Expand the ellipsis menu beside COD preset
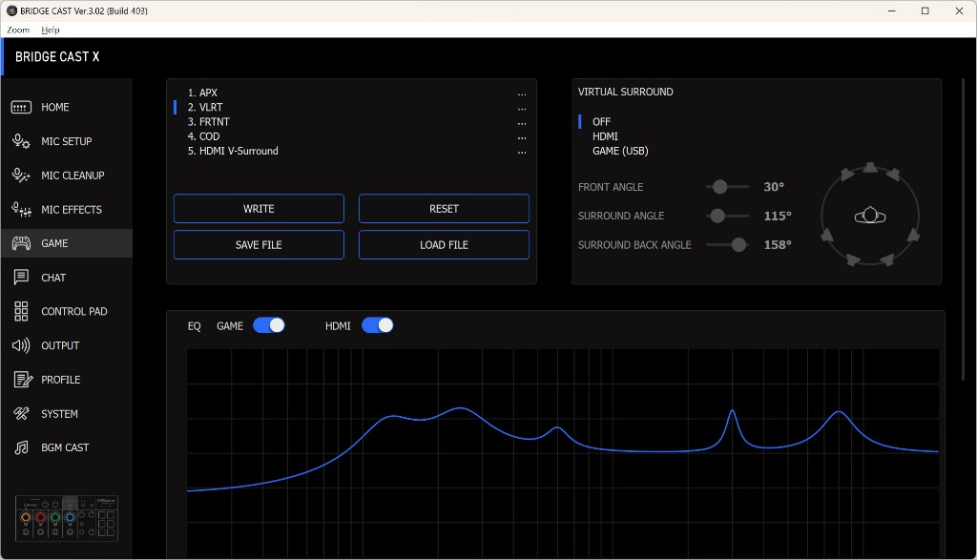Image resolution: width=977 pixels, height=560 pixels. point(522,137)
